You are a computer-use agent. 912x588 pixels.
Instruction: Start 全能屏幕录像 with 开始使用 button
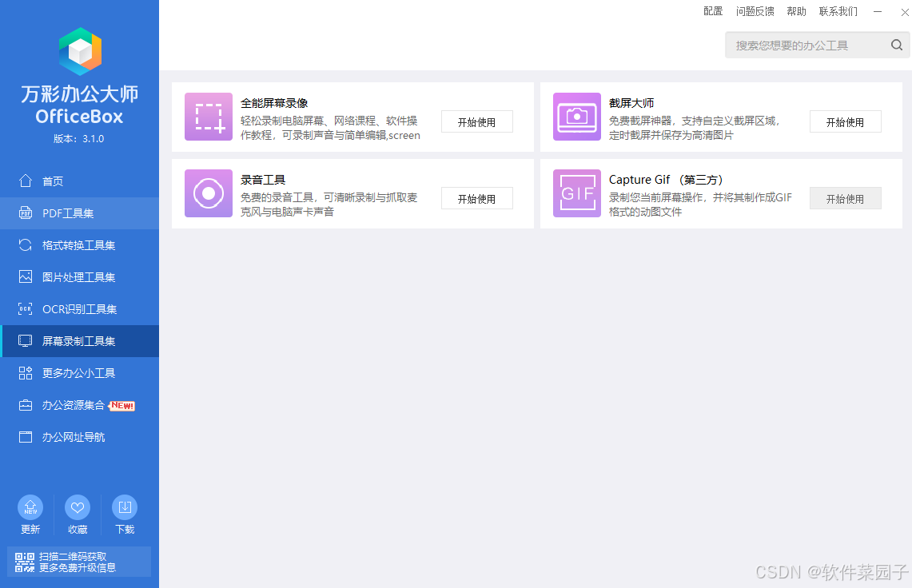pos(476,121)
